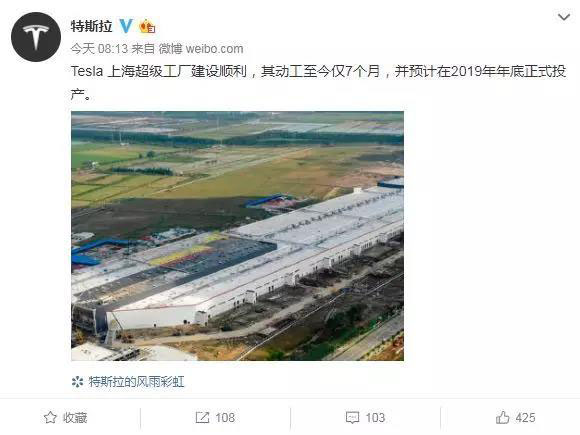Click the blue V verification badge

[x=126, y=26]
